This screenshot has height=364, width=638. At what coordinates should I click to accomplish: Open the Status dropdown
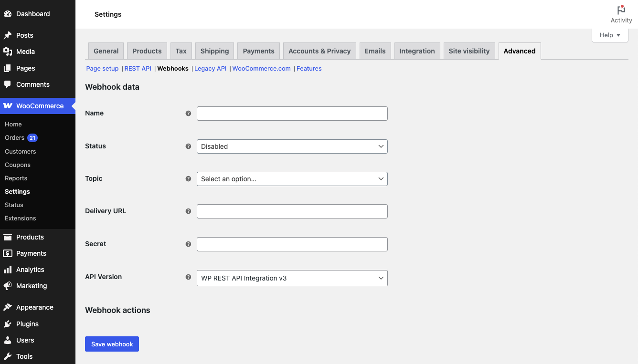(x=292, y=146)
